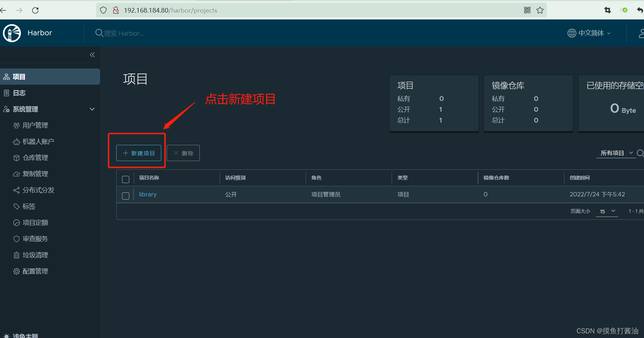
Task: Open 审查服务 menu item
Action: coord(35,239)
